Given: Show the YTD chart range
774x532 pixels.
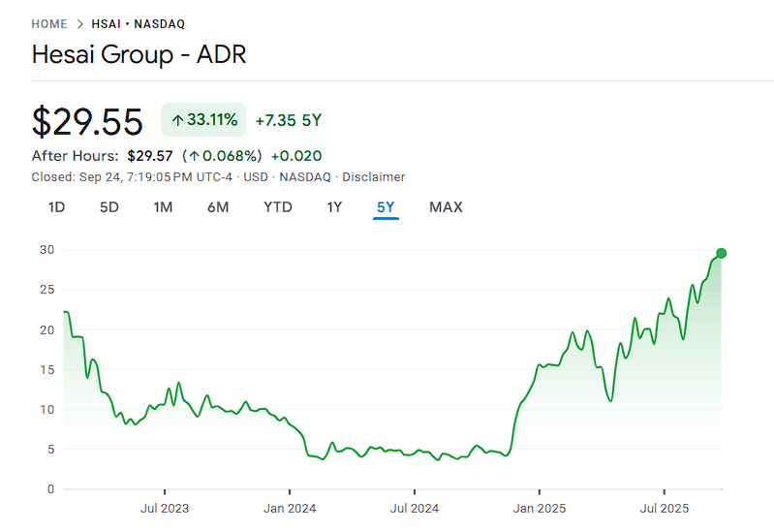Looking at the screenshot, I should 278,207.
